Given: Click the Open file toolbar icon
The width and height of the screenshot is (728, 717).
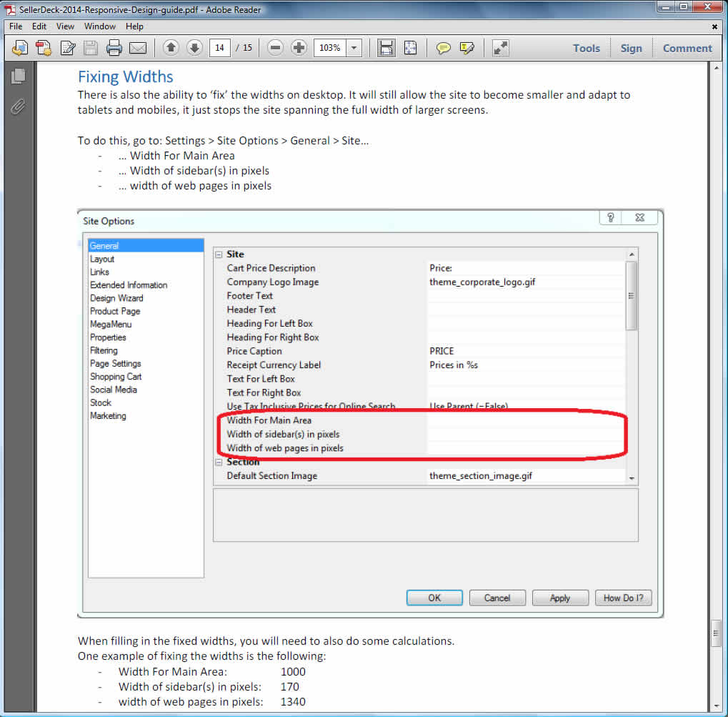Looking at the screenshot, I should [19, 48].
